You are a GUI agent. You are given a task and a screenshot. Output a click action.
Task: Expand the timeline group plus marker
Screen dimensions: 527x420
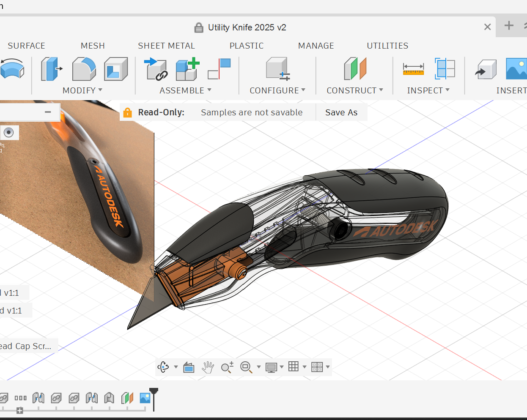(20, 410)
